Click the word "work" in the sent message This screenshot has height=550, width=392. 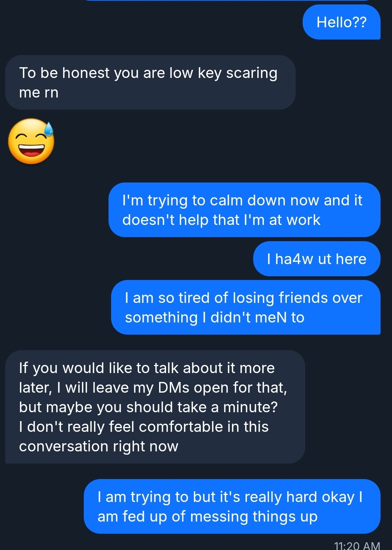point(303,220)
